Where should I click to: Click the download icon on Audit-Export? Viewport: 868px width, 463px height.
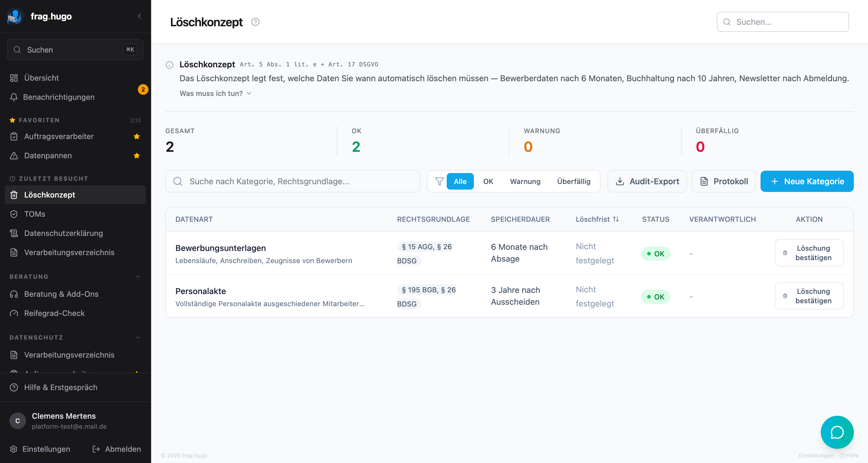point(620,181)
